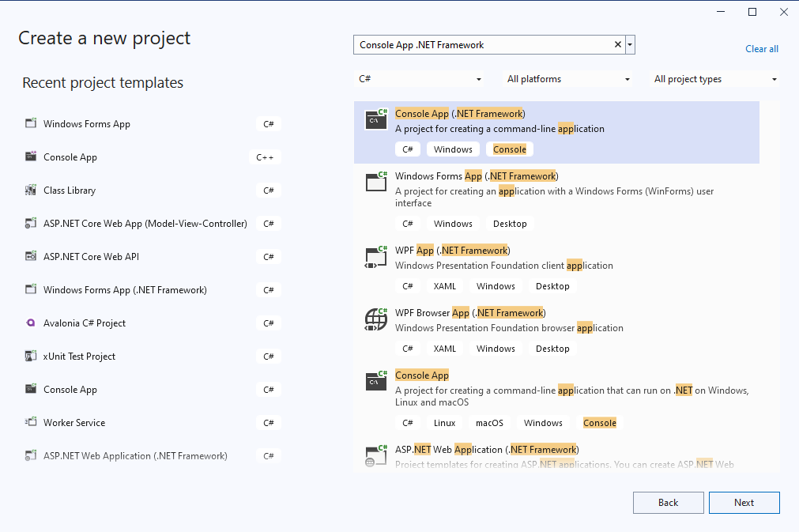Screen dimensions: 799x532
Task: Click the ASP.NET Web Application template icon
Action: point(376,455)
